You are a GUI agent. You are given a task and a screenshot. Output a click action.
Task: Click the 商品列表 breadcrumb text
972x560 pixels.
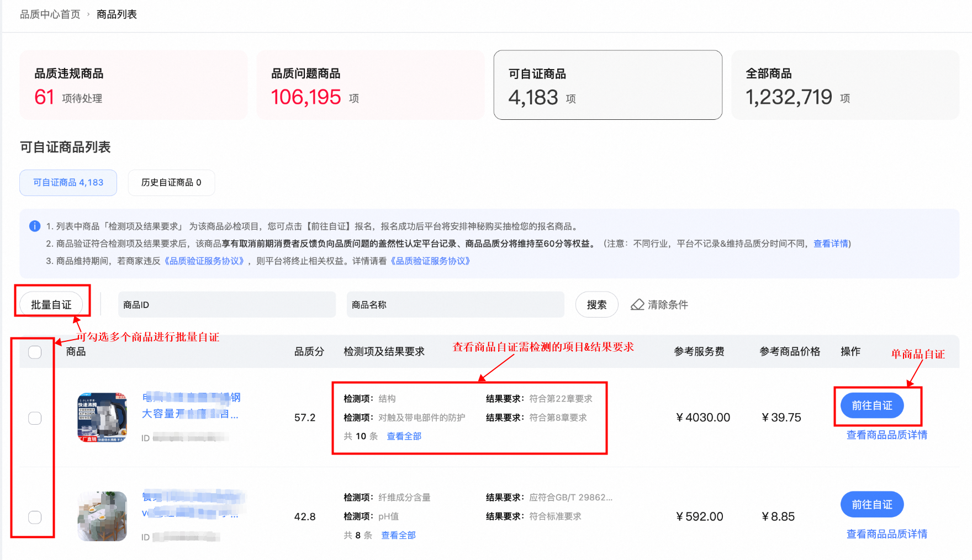point(117,14)
